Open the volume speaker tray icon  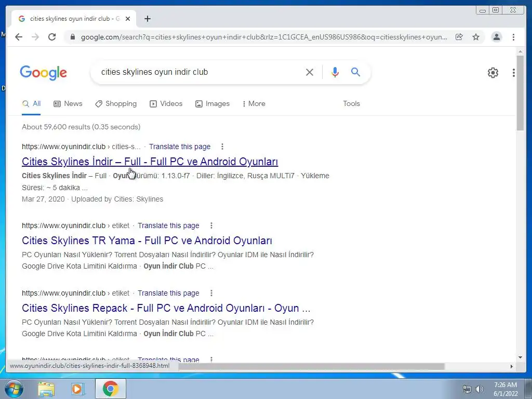pos(480,389)
